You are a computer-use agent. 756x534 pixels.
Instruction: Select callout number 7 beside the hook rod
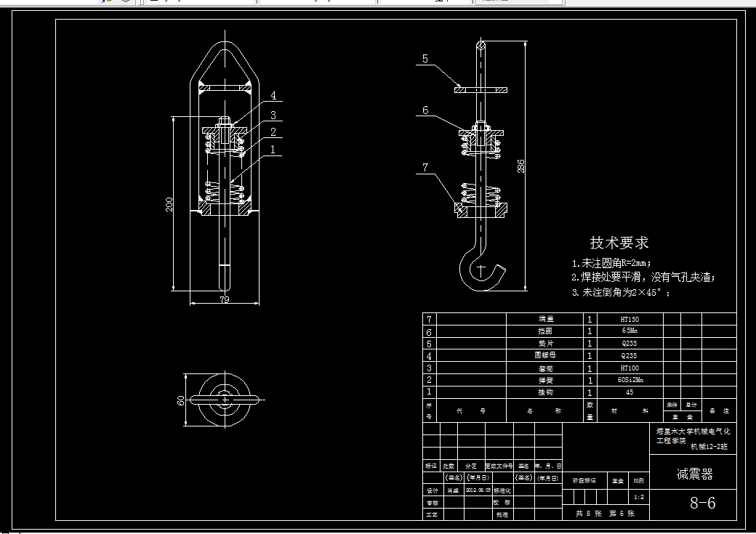pos(425,168)
